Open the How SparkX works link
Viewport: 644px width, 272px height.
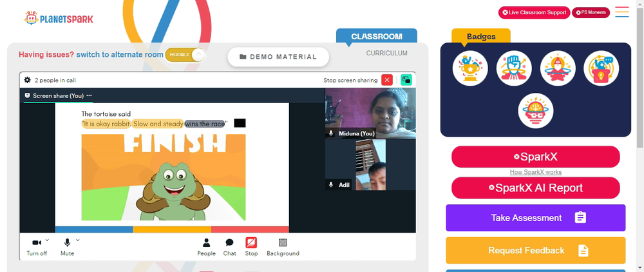[x=536, y=172]
